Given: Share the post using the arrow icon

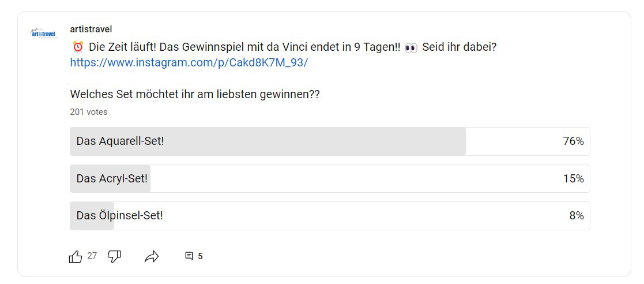Looking at the screenshot, I should [x=152, y=256].
